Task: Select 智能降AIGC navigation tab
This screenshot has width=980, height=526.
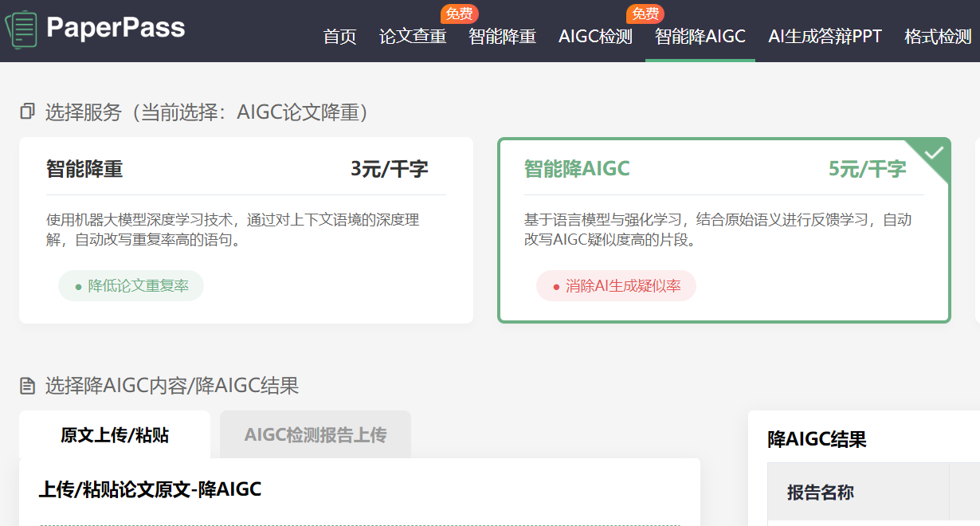Action: tap(700, 37)
